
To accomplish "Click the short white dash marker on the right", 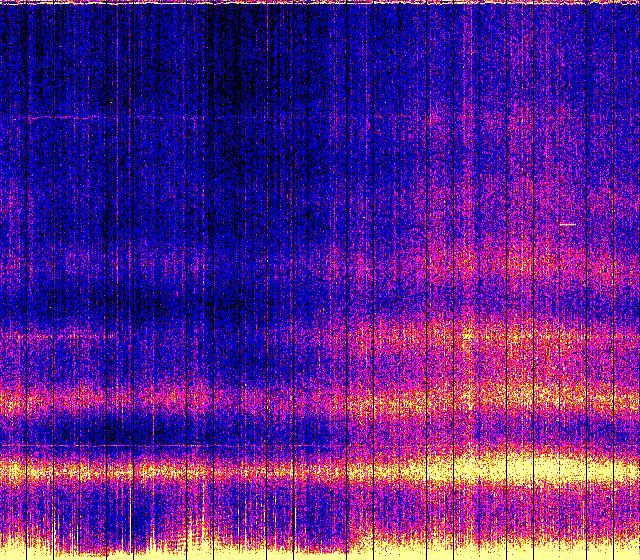I will [x=567, y=225].
